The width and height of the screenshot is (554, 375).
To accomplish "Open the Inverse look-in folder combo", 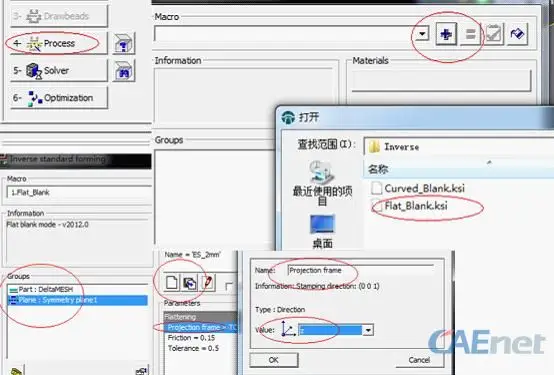I will (x=459, y=146).
